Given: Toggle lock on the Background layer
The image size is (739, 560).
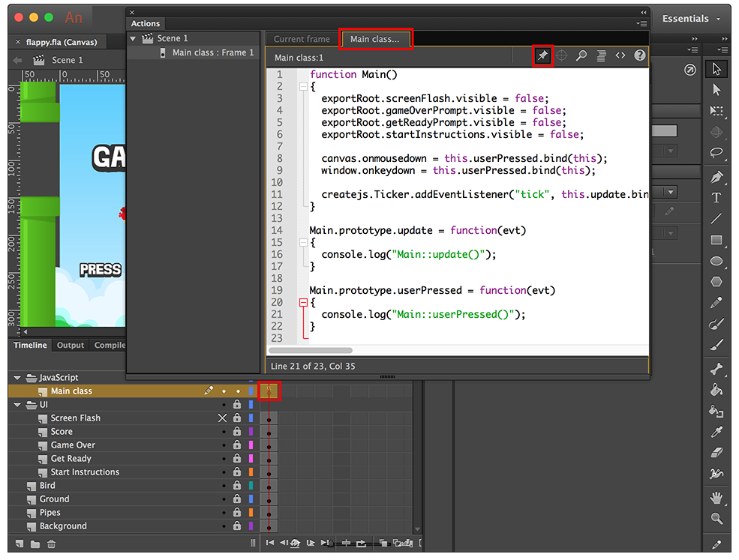Looking at the screenshot, I should point(237,526).
